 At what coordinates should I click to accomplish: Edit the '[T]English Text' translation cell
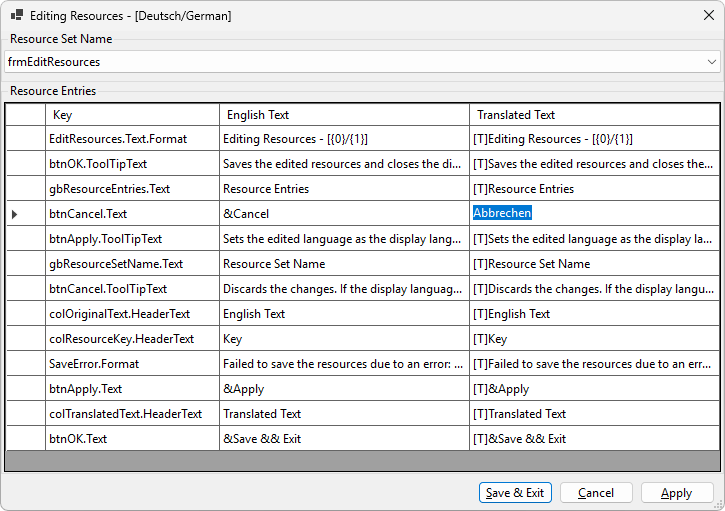595,314
